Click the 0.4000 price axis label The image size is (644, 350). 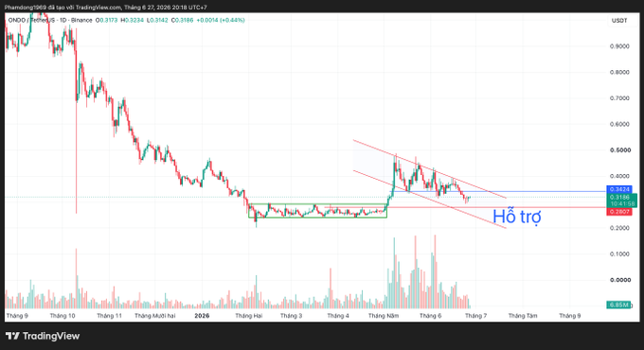coord(619,176)
